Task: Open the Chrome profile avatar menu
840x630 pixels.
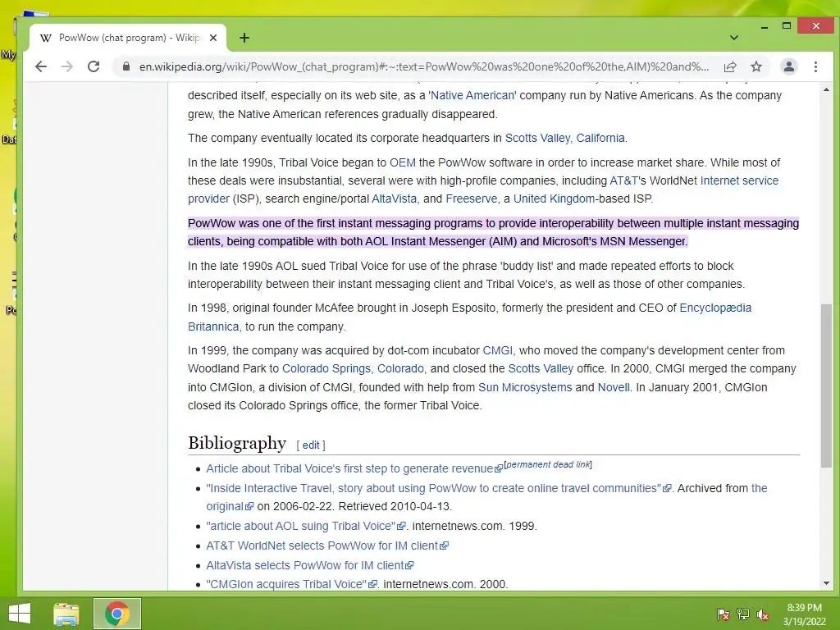Action: pyautogui.click(x=788, y=66)
